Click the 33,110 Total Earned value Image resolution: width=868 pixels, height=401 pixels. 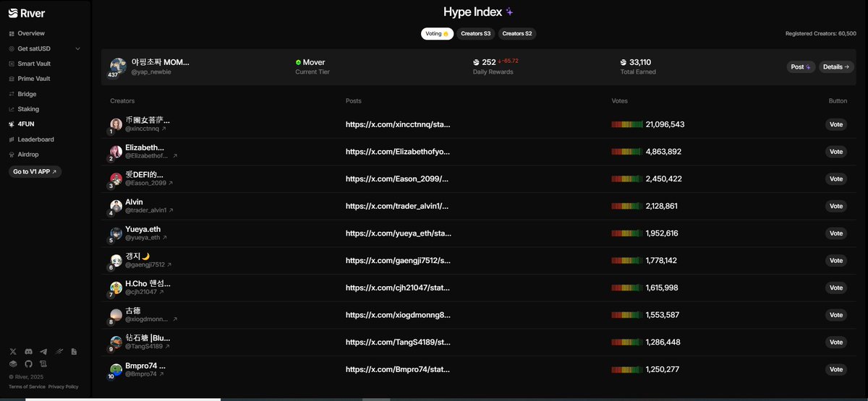[x=640, y=62]
